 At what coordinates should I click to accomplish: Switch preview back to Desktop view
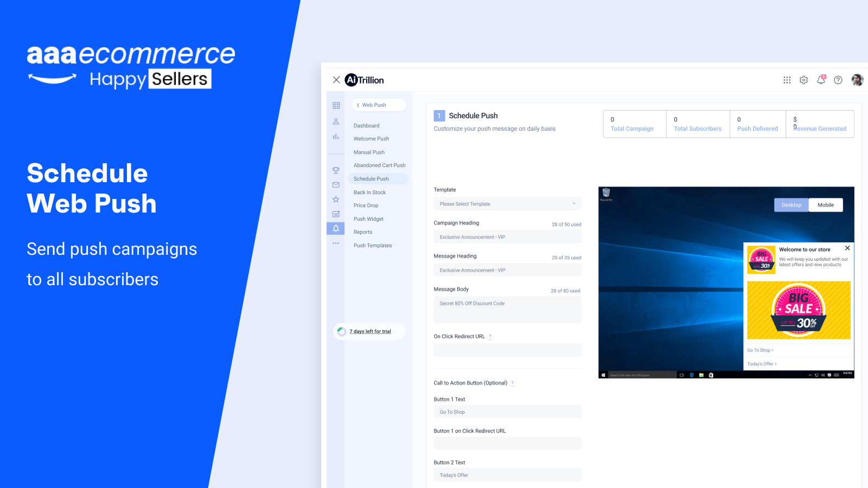(x=791, y=205)
